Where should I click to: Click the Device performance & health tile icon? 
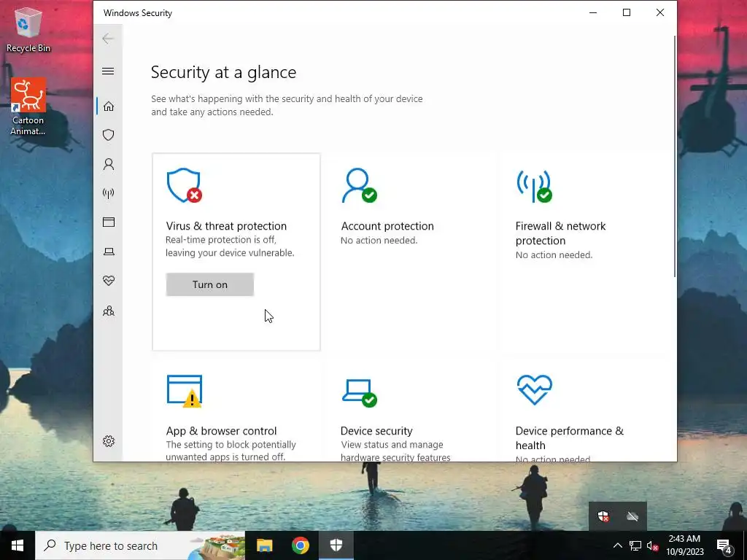click(x=535, y=389)
